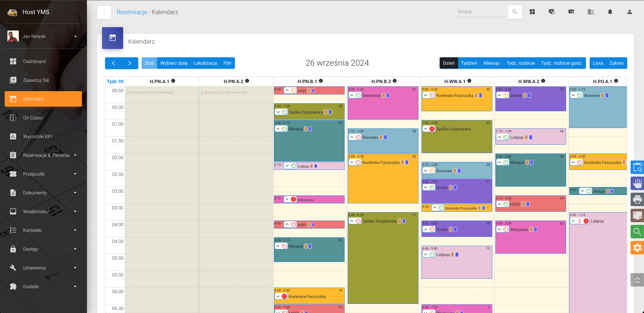644x313 pixels.
Task: Click the printer icon on right toolbar
Action: pyautogui.click(x=637, y=199)
